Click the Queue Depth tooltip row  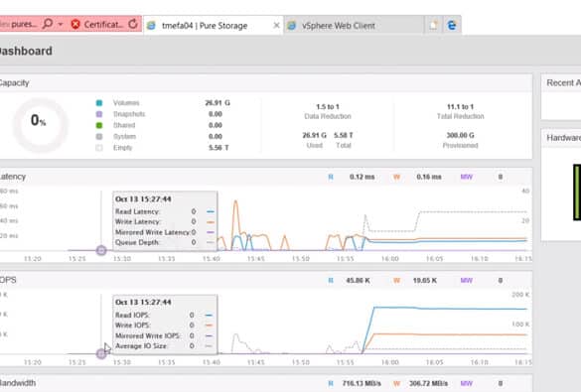click(165, 242)
